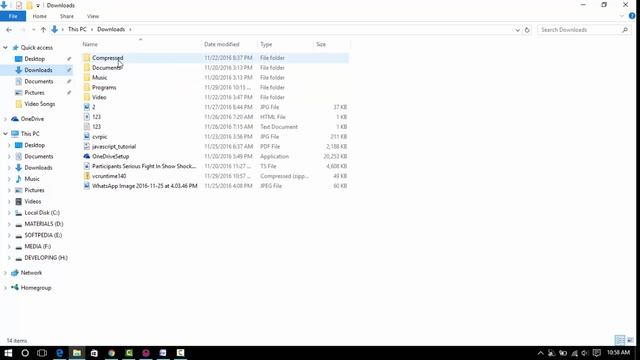Select Homegroup in navigation pane

tap(36, 288)
